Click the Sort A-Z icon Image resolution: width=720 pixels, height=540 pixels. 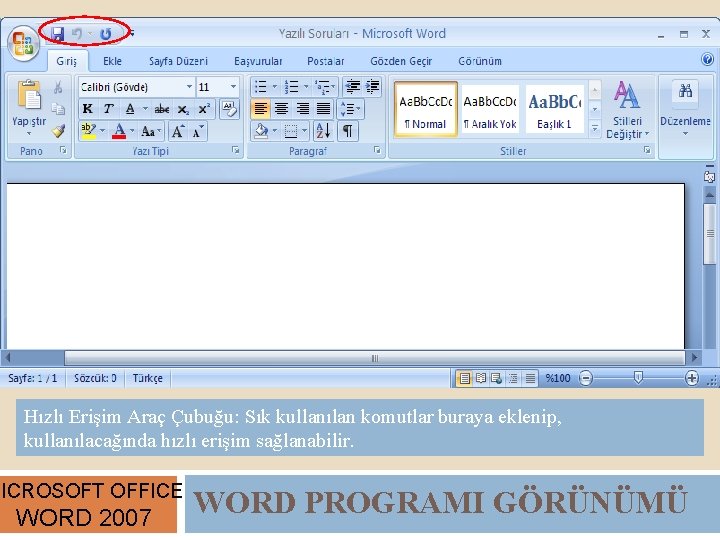[x=324, y=131]
